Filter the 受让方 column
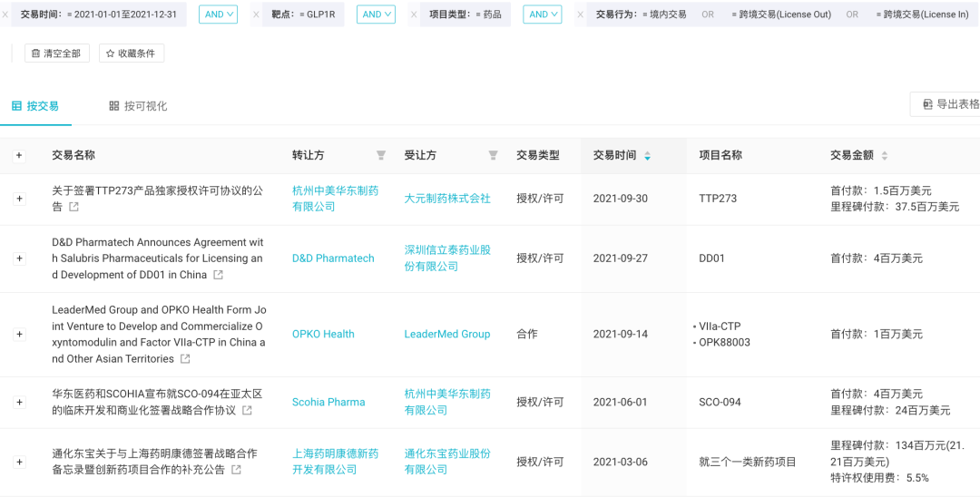Viewport: 980px width, 497px height. pyautogui.click(x=493, y=155)
